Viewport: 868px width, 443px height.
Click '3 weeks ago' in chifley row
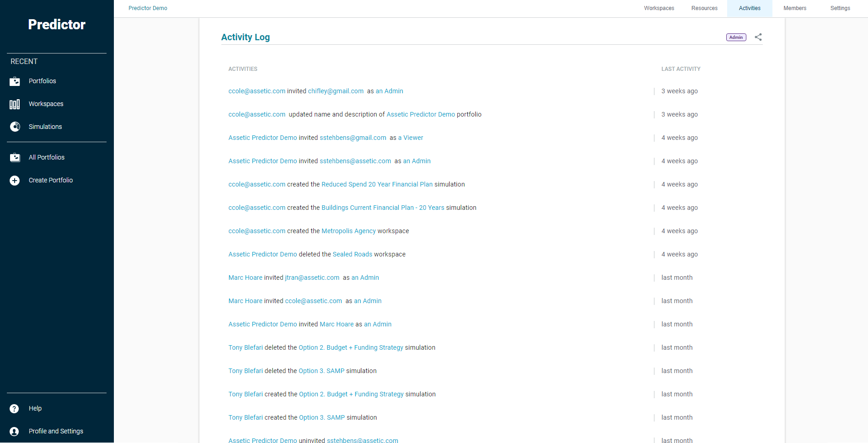click(680, 91)
